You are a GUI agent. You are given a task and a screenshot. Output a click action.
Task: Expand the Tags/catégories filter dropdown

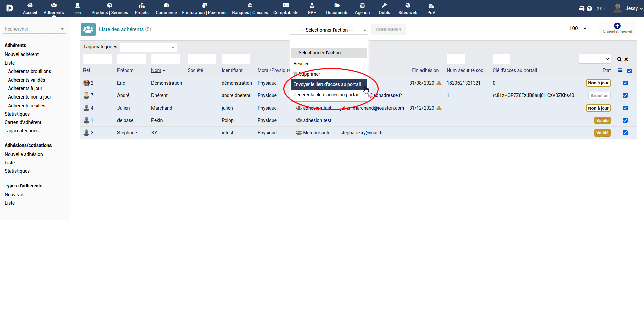point(148,47)
